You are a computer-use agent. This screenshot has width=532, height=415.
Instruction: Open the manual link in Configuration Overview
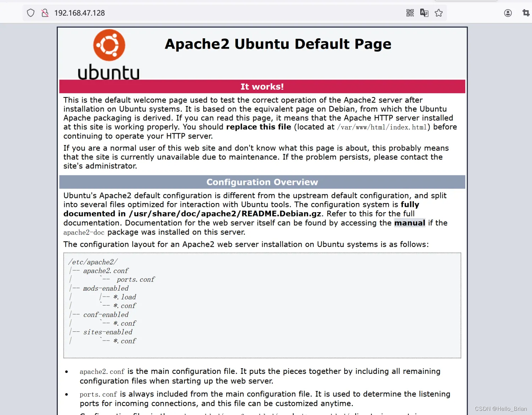pyautogui.click(x=410, y=223)
